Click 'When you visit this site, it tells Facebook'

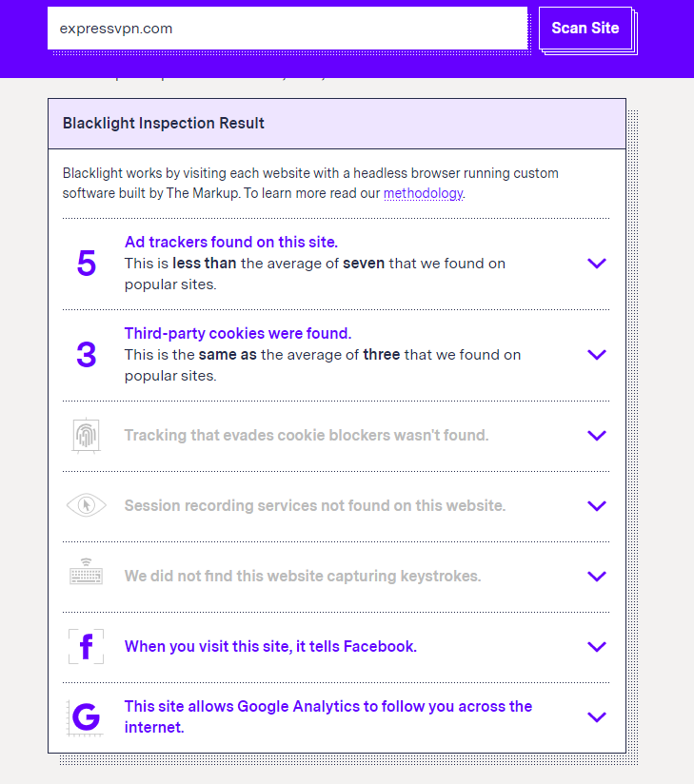pos(270,647)
